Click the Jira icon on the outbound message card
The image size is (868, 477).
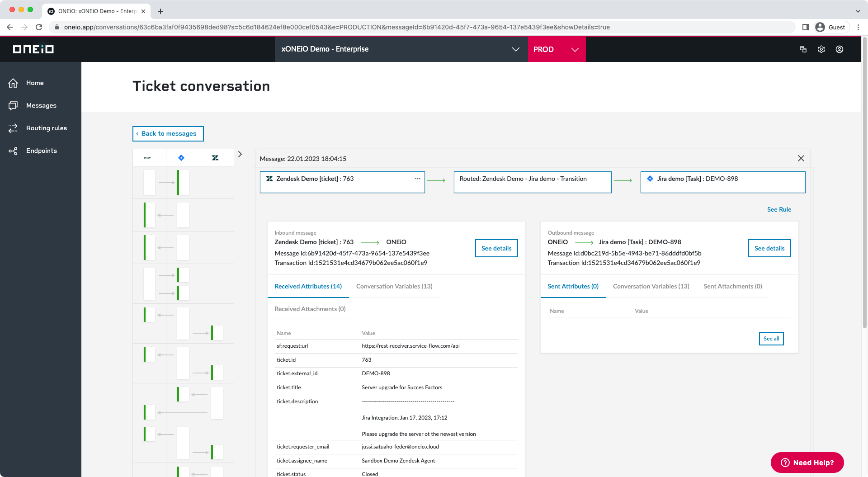[650, 179]
